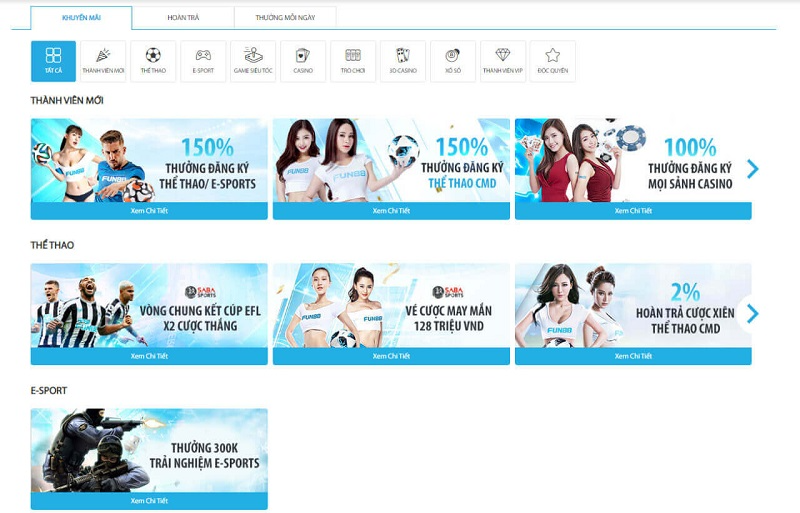Open the 100% Mọi Sảnh Casino banner image
800x513 pixels.
(x=633, y=161)
